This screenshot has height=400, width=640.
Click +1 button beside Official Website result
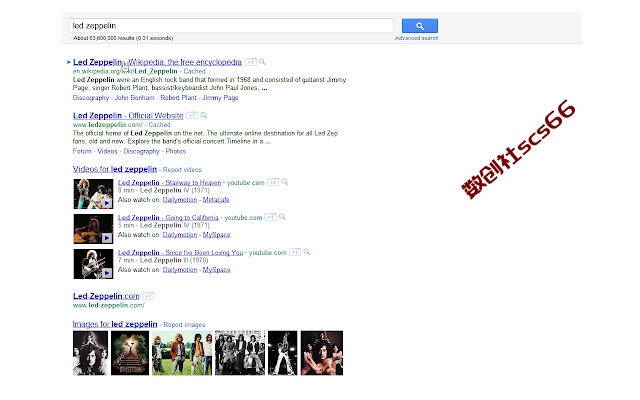pyautogui.click(x=192, y=116)
